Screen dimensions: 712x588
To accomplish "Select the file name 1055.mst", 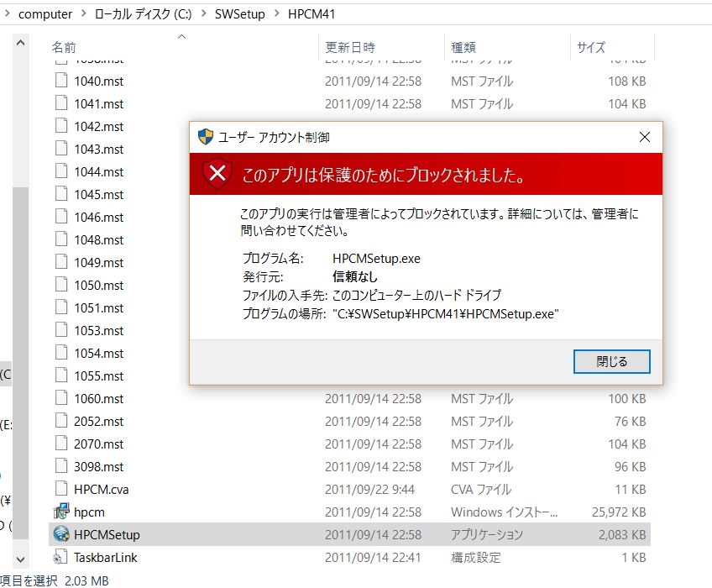I will (x=98, y=375).
